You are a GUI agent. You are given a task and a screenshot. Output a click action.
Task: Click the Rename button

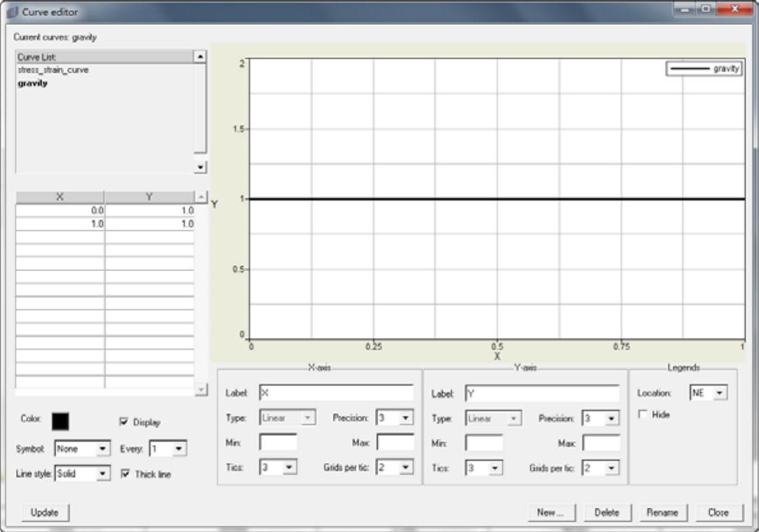[662, 512]
